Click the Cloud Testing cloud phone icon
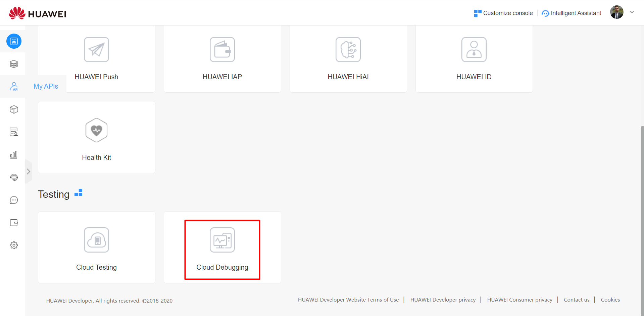This screenshot has width=644, height=316. point(96,240)
